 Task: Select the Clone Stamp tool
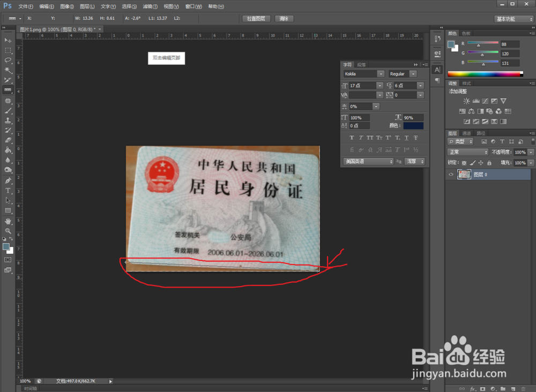pos(8,120)
